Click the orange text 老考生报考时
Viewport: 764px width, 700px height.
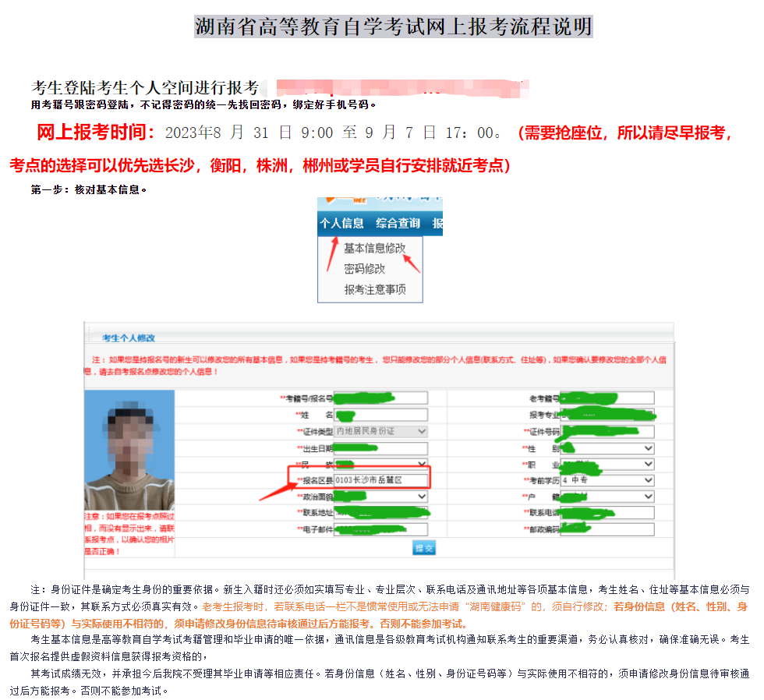(x=233, y=607)
